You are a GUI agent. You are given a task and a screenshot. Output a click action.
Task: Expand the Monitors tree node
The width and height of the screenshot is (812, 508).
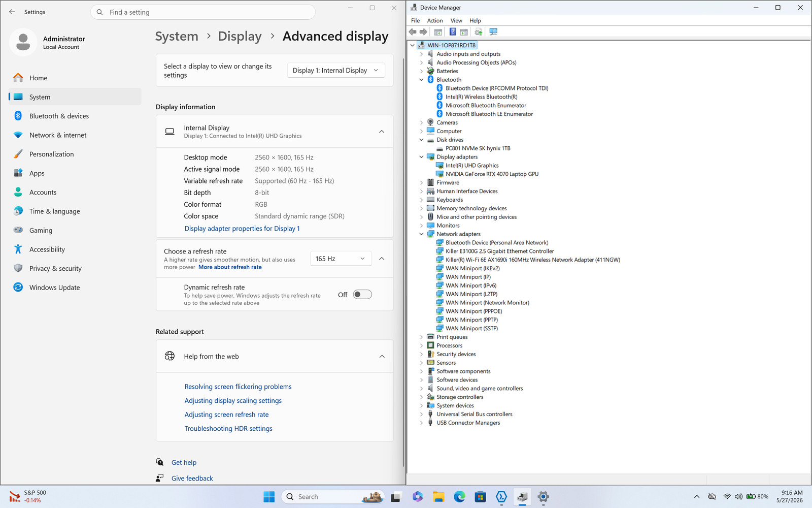click(421, 226)
